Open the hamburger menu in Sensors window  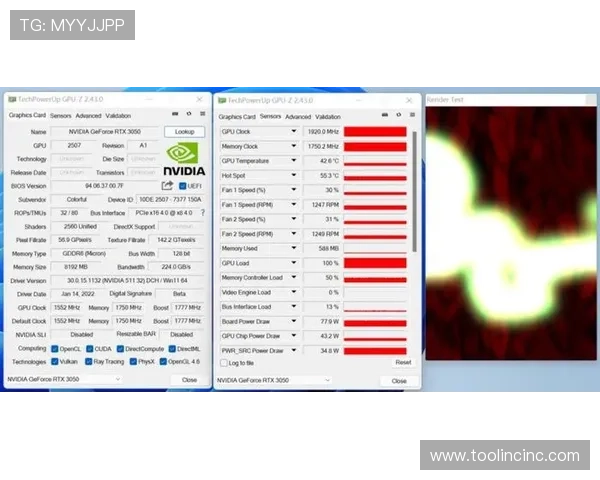[412, 115]
